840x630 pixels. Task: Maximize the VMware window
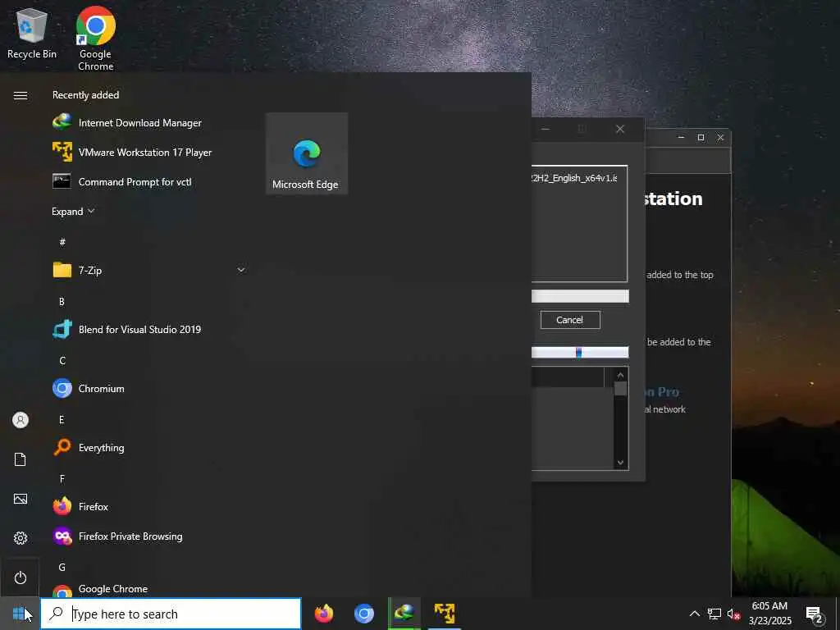(x=701, y=138)
